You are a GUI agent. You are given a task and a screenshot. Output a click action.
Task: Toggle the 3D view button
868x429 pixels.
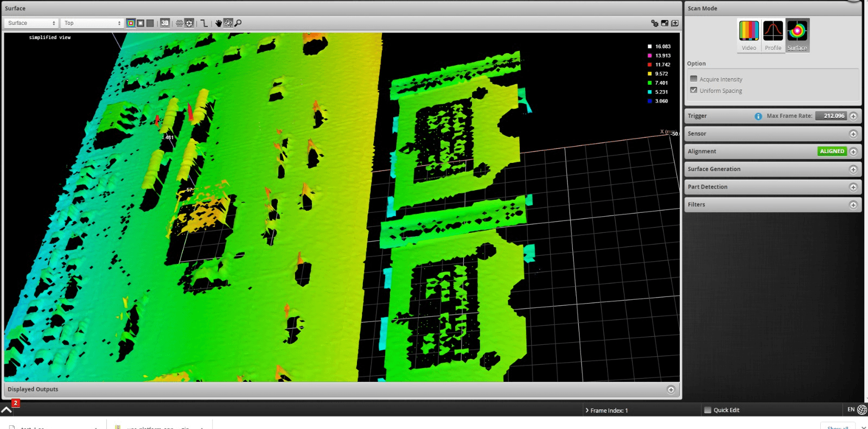click(x=165, y=23)
